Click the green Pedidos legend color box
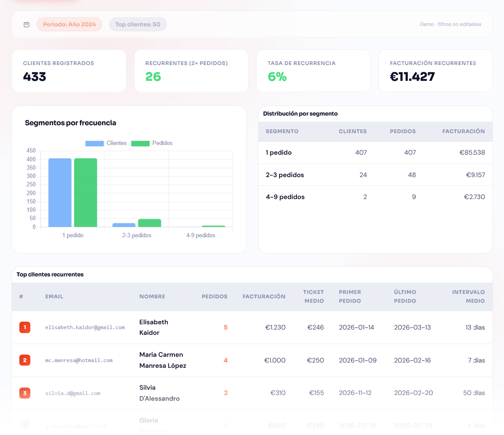This screenshot has height=435, width=504. (141, 143)
